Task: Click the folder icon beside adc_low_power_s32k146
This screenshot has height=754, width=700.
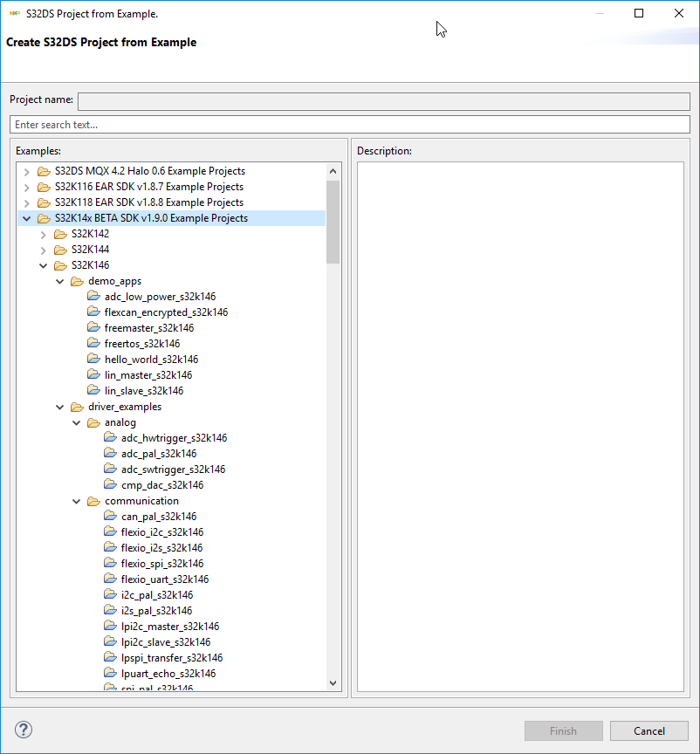Action: pos(93,296)
